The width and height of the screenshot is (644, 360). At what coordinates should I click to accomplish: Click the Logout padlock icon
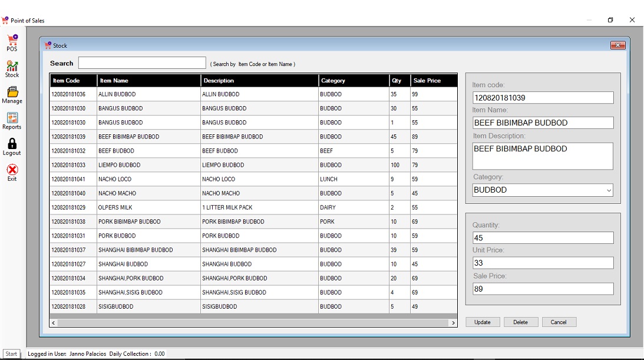[12, 144]
